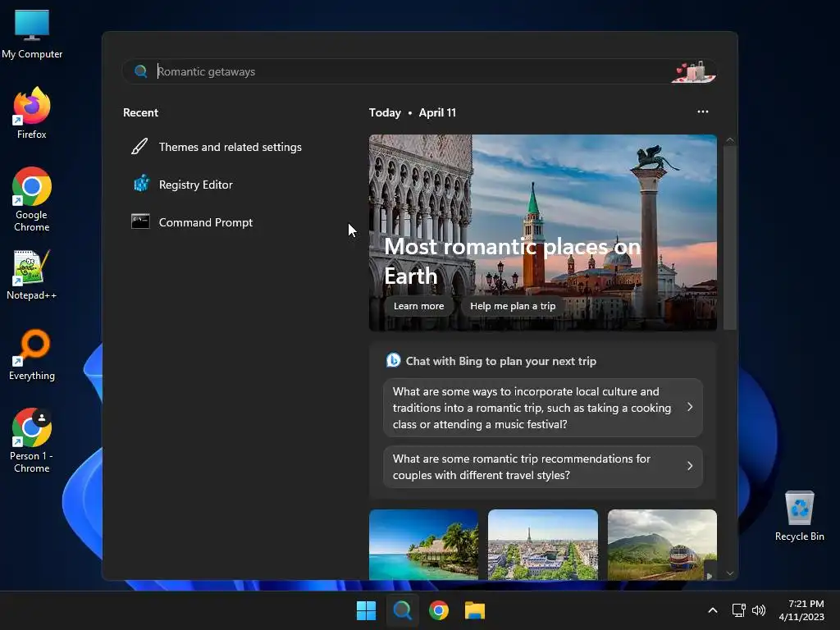This screenshot has height=630, width=840.
Task: Click the Today April 11 heading
Action: pyautogui.click(x=413, y=112)
